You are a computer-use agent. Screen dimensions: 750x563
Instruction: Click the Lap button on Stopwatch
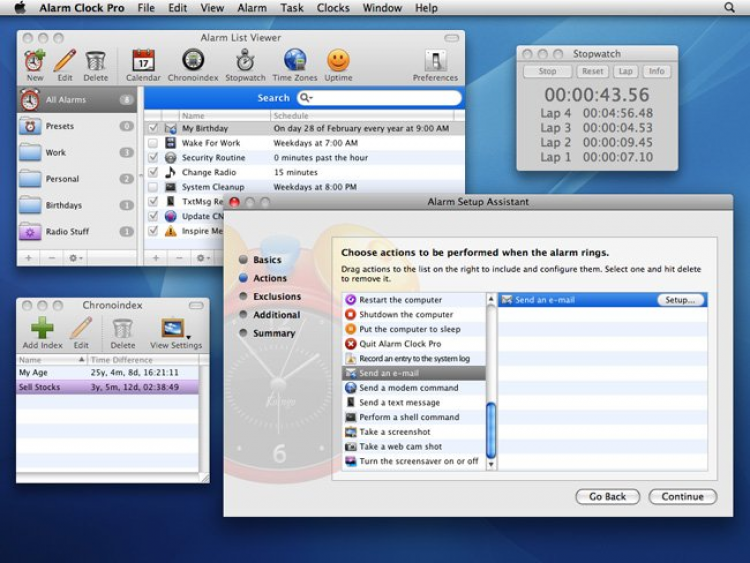625,72
